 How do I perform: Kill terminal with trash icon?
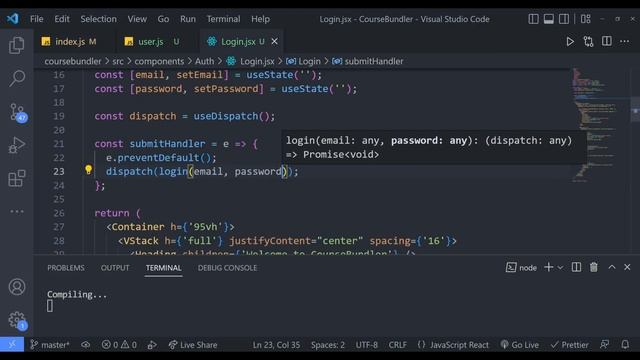click(x=593, y=267)
